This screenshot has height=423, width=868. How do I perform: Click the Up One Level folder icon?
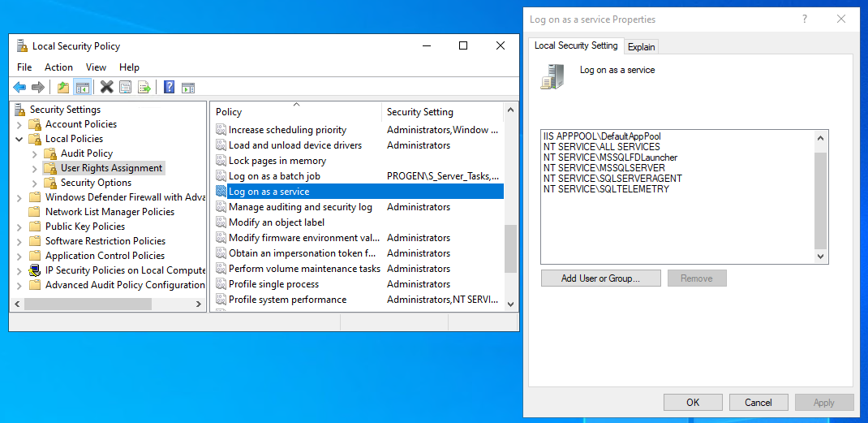63,87
